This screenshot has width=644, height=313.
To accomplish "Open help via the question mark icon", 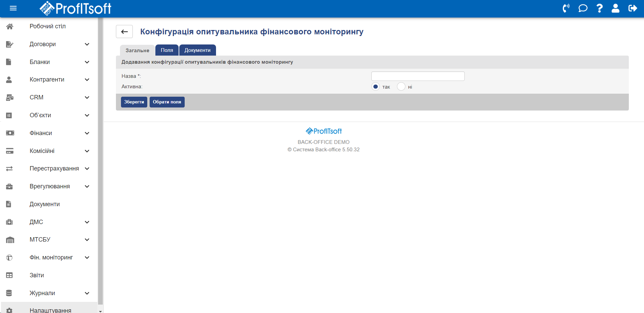I will click(x=599, y=8).
